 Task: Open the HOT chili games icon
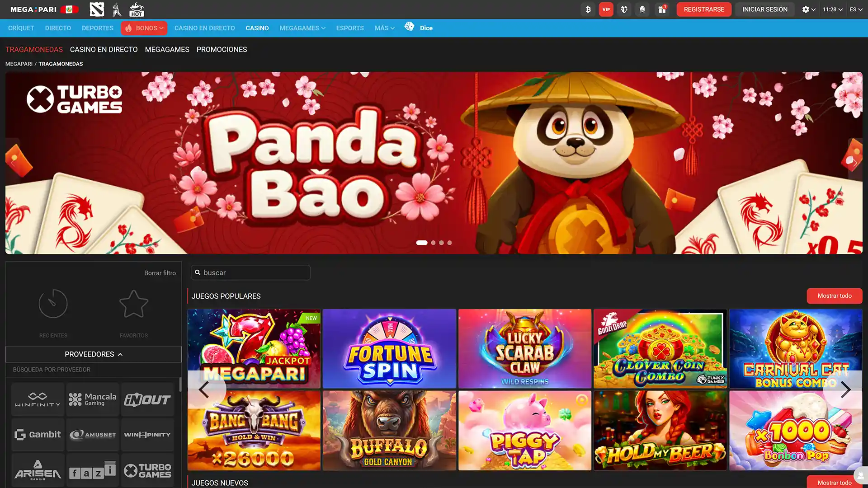click(x=136, y=9)
